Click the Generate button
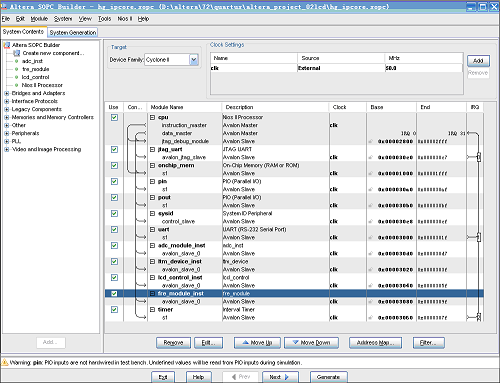500x383 pixels. pos(329,377)
